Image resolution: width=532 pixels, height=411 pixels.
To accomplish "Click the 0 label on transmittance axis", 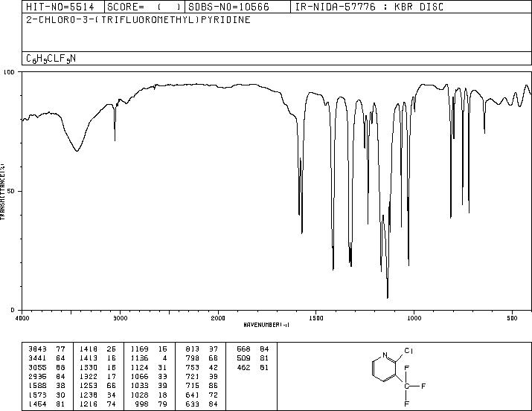I will click(x=13, y=310).
